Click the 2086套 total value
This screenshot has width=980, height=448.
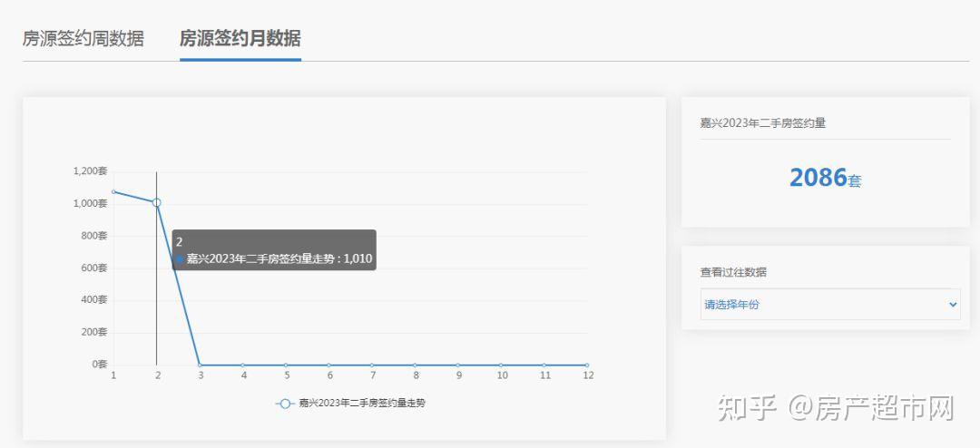click(x=825, y=178)
